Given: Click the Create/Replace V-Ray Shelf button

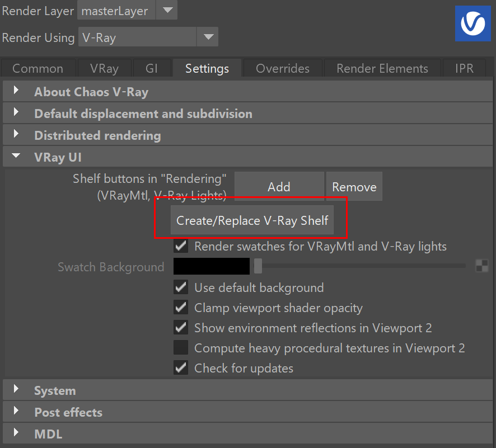Looking at the screenshot, I should [x=252, y=220].
